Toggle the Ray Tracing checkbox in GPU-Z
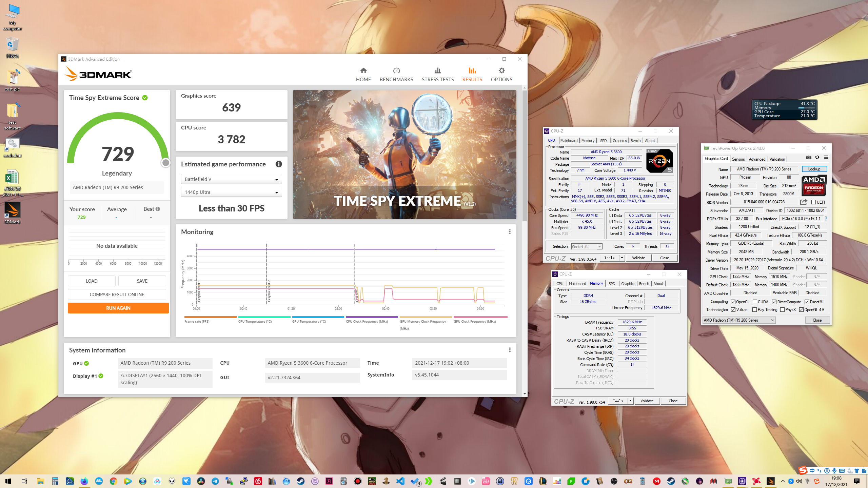Screen dimensions: 868x488 coord(754,309)
